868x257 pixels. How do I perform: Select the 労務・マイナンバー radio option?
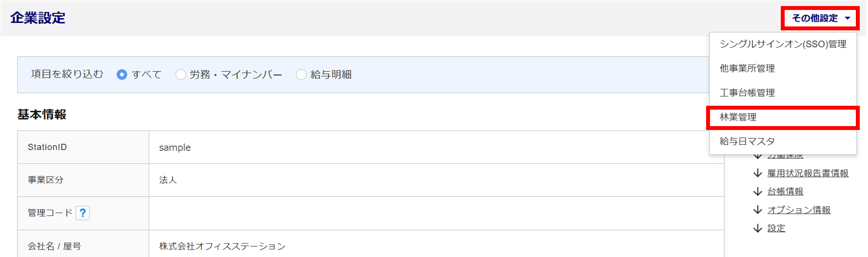pos(181,75)
